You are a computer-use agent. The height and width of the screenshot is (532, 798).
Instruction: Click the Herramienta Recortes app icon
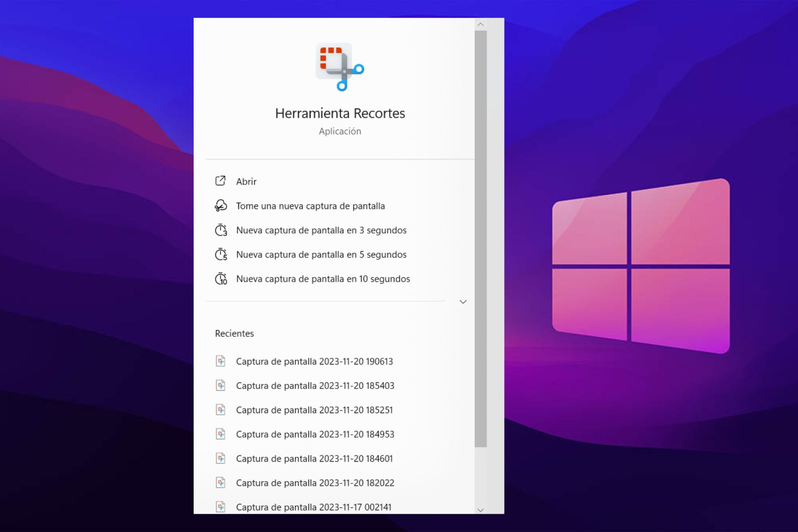(x=340, y=67)
